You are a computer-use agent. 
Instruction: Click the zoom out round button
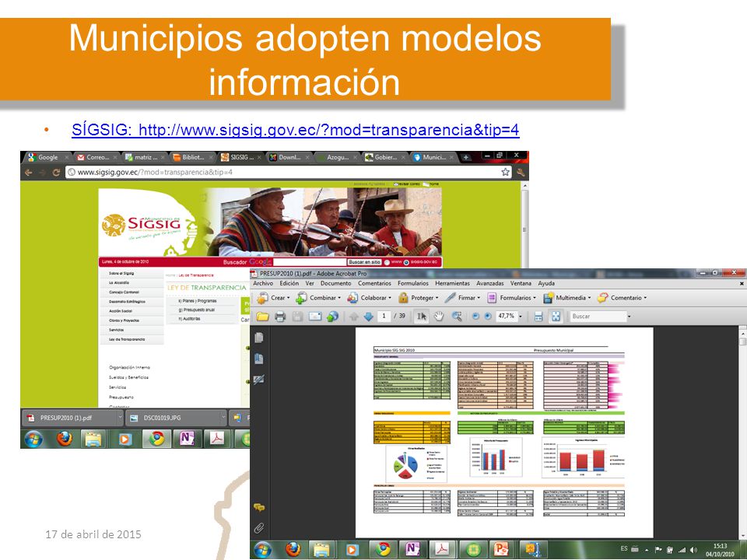[475, 317]
